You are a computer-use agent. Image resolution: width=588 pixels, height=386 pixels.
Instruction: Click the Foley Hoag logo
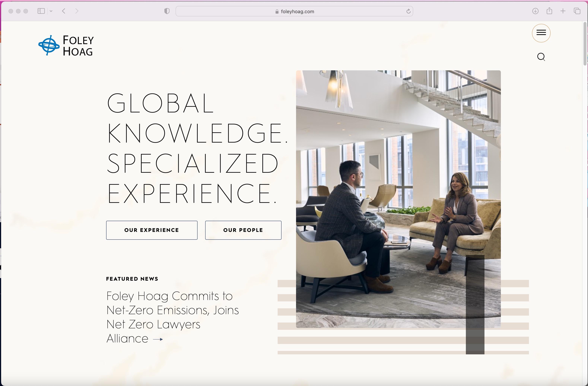[x=66, y=45]
